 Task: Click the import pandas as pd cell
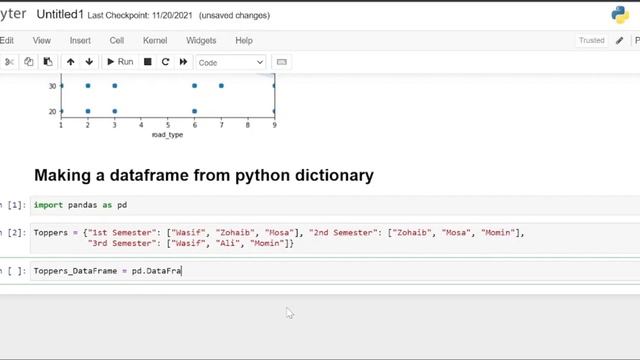pyautogui.click(x=335, y=205)
